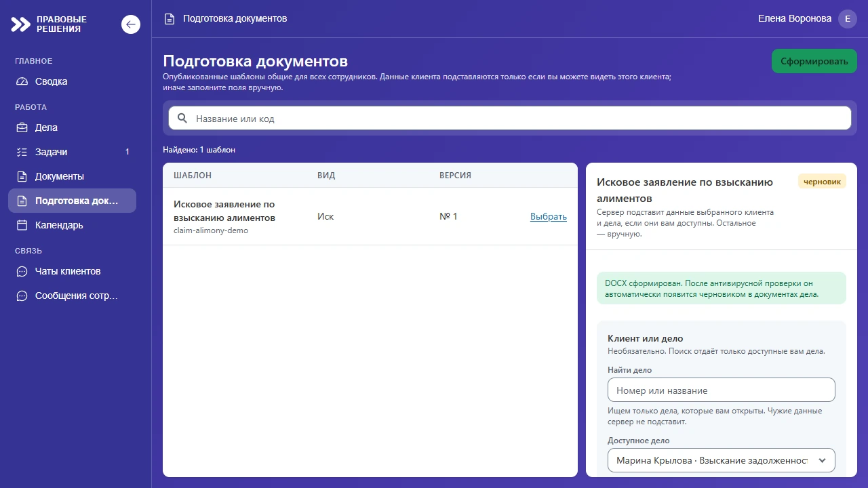
Task: Click the черновик status badge
Action: click(822, 182)
